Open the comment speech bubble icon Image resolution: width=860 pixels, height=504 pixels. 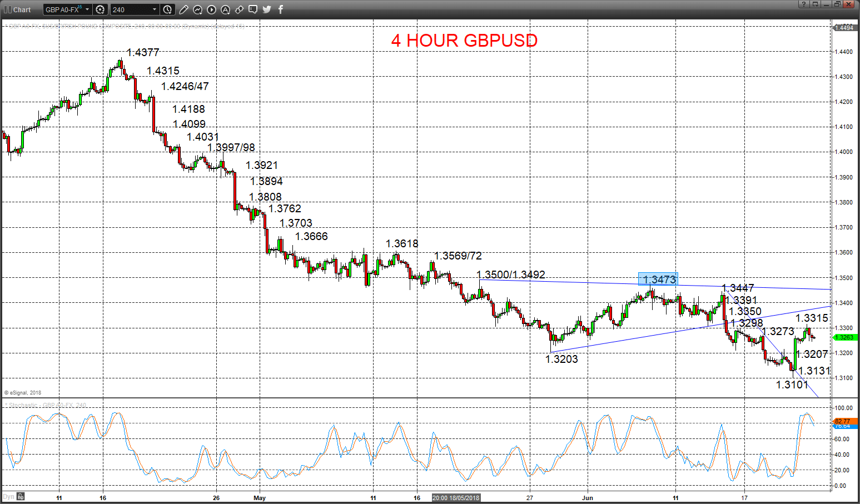253,9
